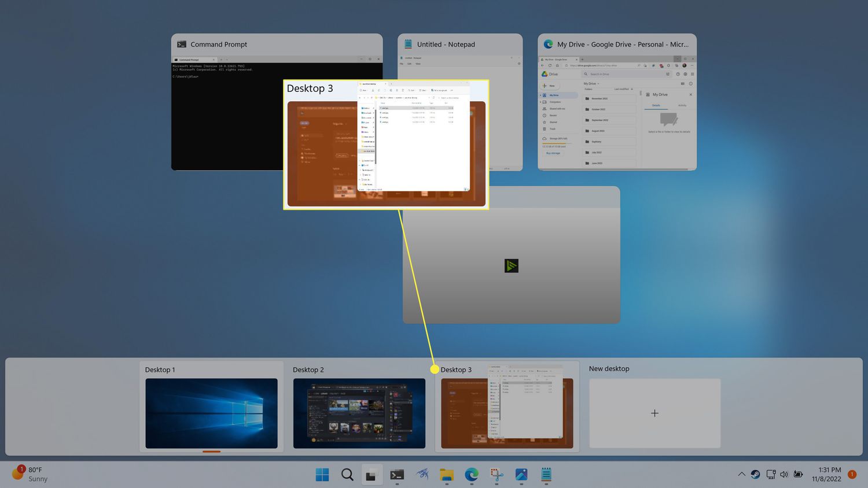Screen dimensions: 868x488
Task: Open Command Prompt from the taskbar
Action: tap(397, 475)
